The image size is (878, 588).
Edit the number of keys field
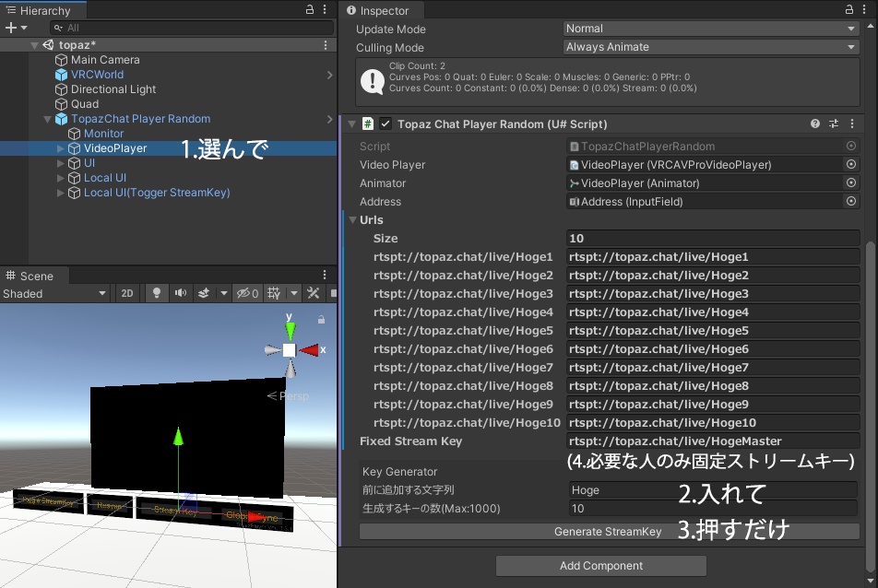coord(713,509)
